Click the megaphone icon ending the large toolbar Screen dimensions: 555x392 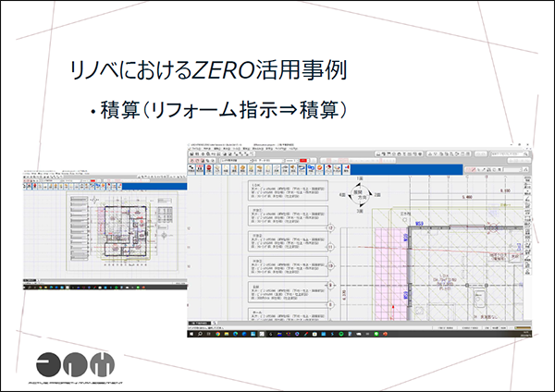[346, 170]
